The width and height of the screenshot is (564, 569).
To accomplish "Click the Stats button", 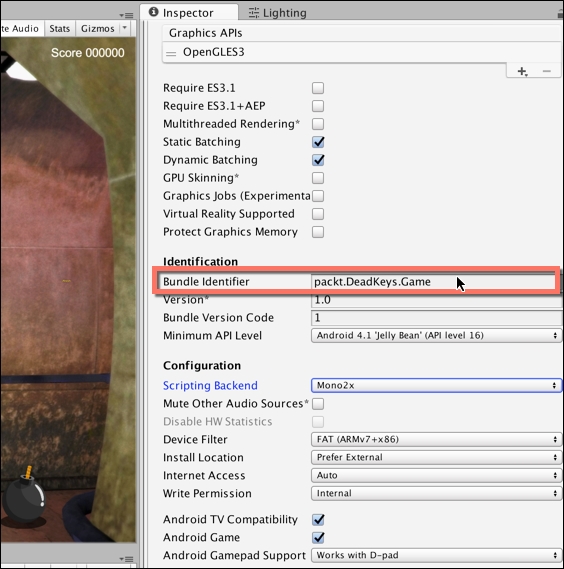I will [60, 28].
